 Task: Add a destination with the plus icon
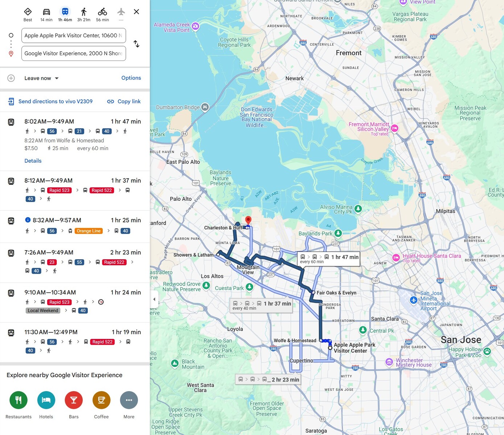(11, 78)
